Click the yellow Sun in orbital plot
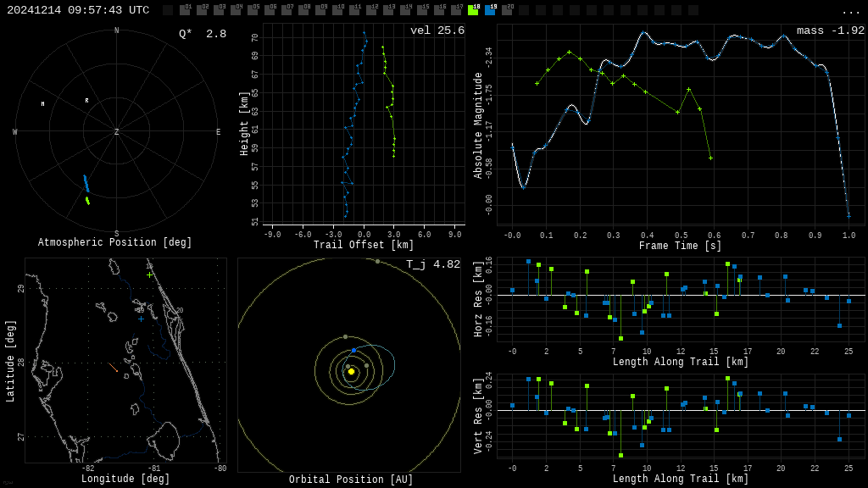 (x=351, y=371)
